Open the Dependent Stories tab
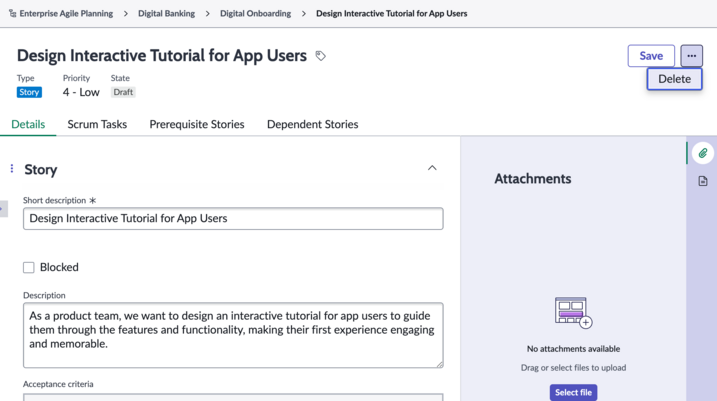 312,124
